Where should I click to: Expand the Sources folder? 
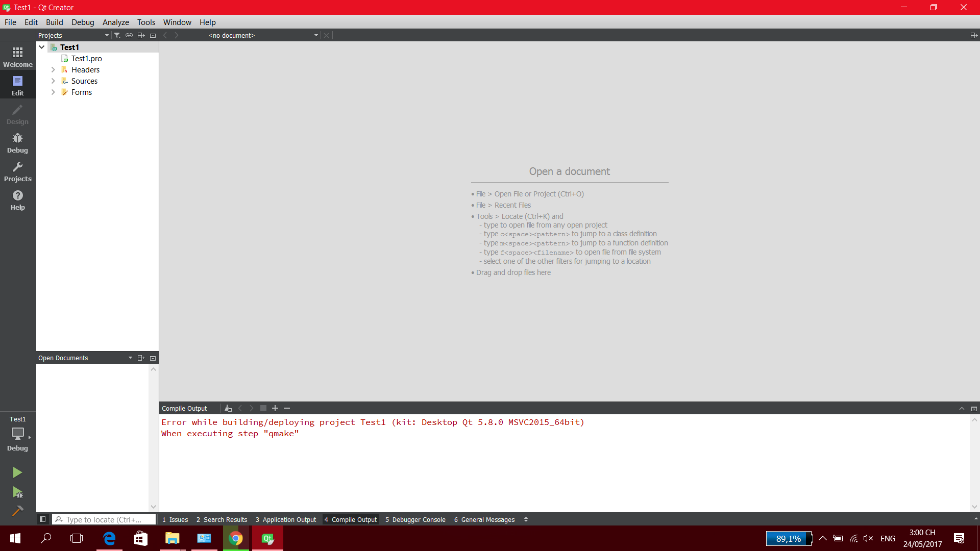coord(53,81)
